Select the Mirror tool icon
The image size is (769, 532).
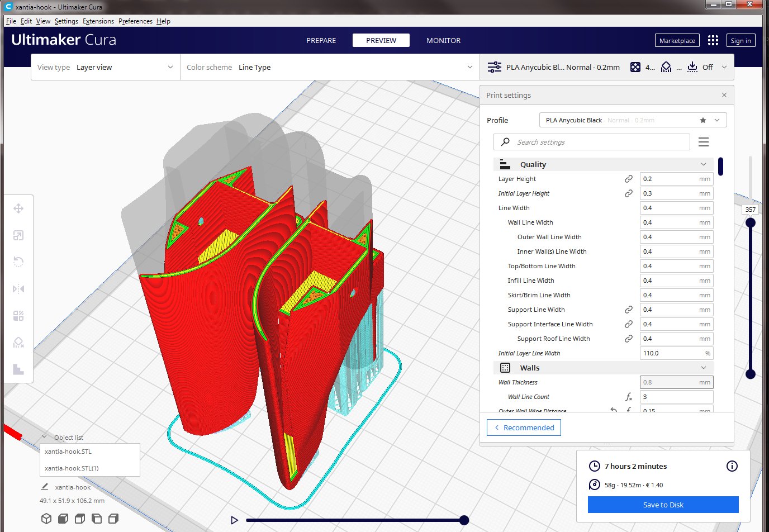pos(18,289)
